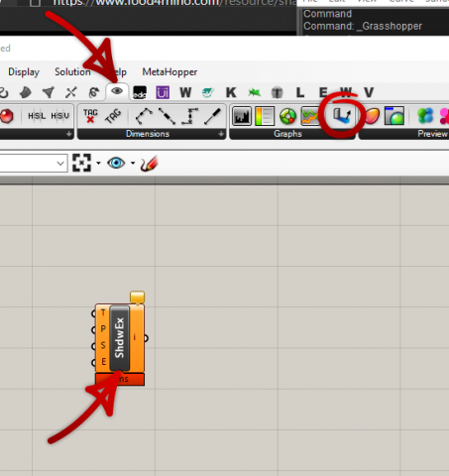
Task: Open the Surface tab icon
Action: (25, 92)
